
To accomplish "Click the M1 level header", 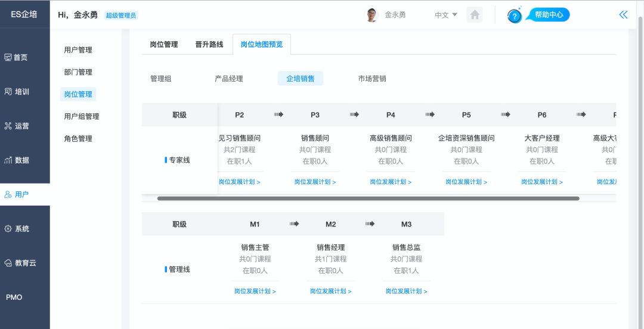I will pos(255,224).
